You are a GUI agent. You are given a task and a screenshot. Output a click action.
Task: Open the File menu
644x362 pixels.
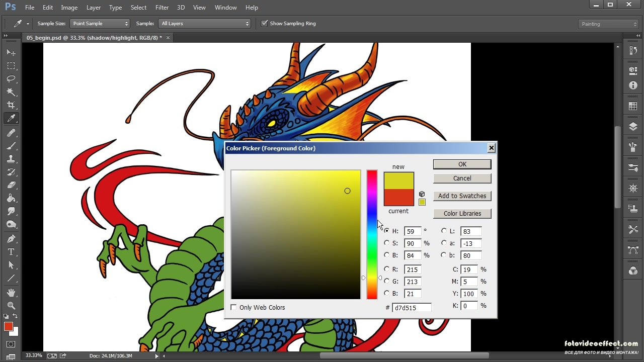[x=30, y=8]
